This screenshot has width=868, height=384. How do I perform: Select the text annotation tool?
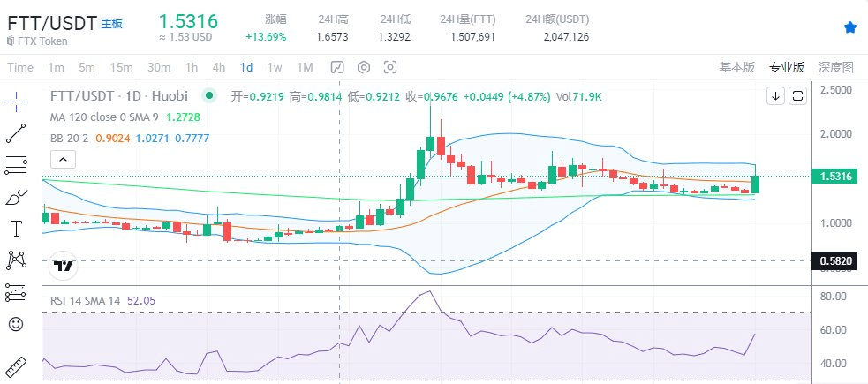click(x=16, y=228)
